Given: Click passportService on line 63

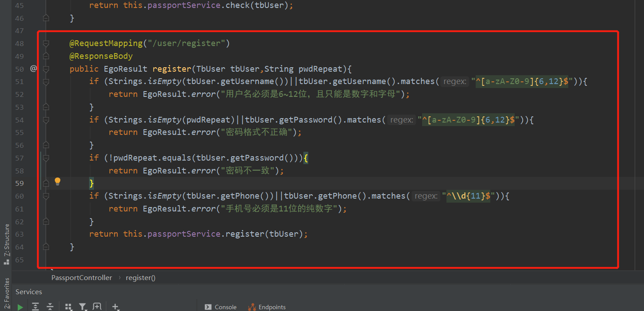Looking at the screenshot, I should click(x=184, y=234).
